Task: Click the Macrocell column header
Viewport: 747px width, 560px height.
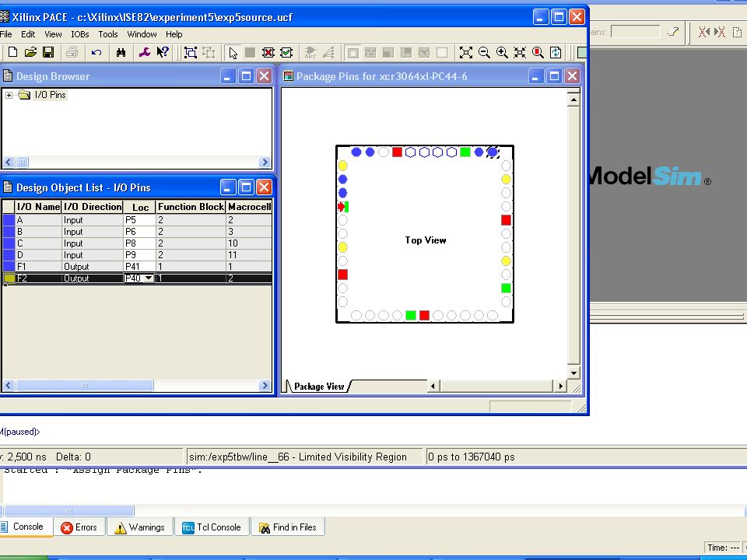Action: [x=249, y=207]
